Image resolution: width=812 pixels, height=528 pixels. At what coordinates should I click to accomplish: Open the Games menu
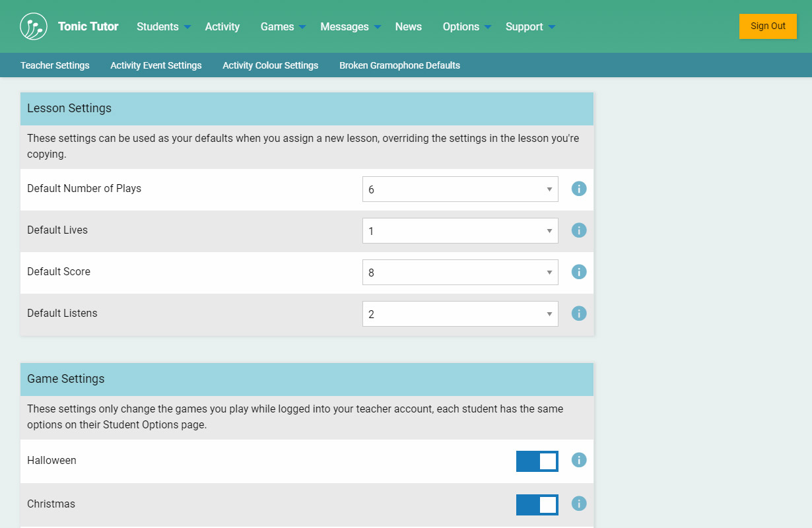(x=283, y=26)
